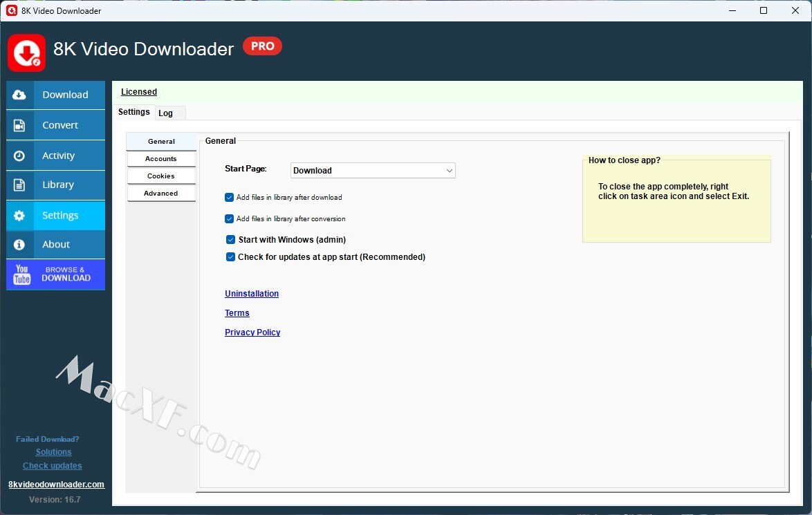Image resolution: width=812 pixels, height=515 pixels.
Task: Open the Cookies settings section
Action: coord(161,176)
